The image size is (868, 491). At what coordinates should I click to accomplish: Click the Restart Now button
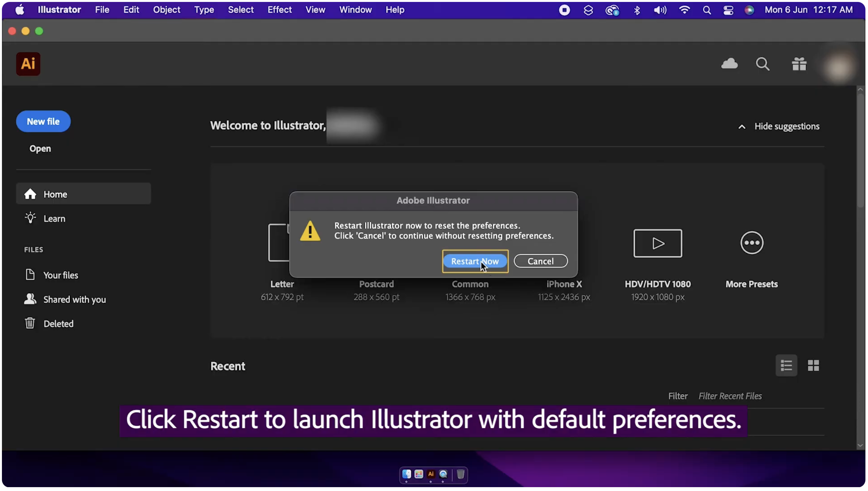click(x=475, y=261)
